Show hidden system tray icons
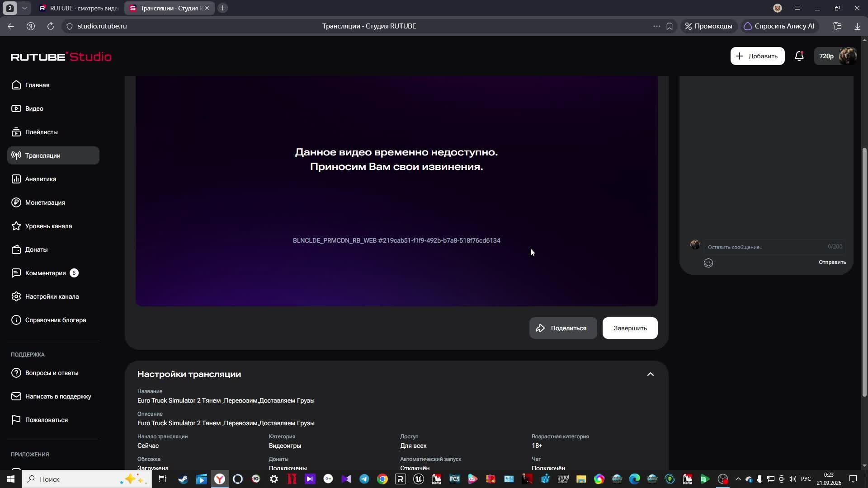This screenshot has width=868, height=488. point(738,479)
